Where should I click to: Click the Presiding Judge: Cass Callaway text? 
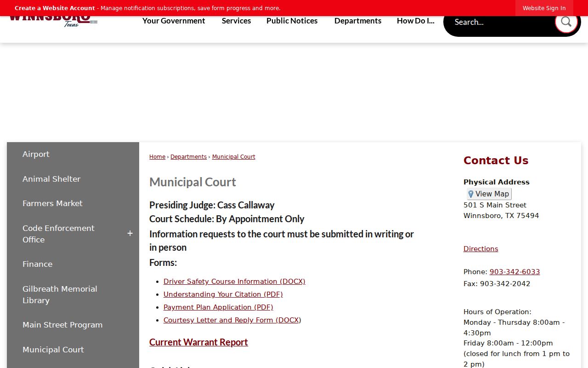point(212,205)
